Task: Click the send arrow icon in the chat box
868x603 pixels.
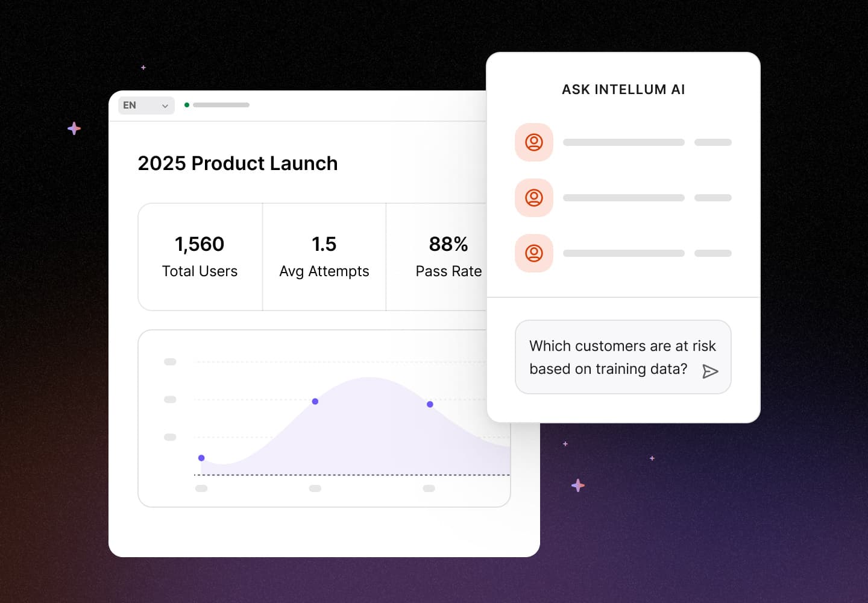Action: pos(711,371)
